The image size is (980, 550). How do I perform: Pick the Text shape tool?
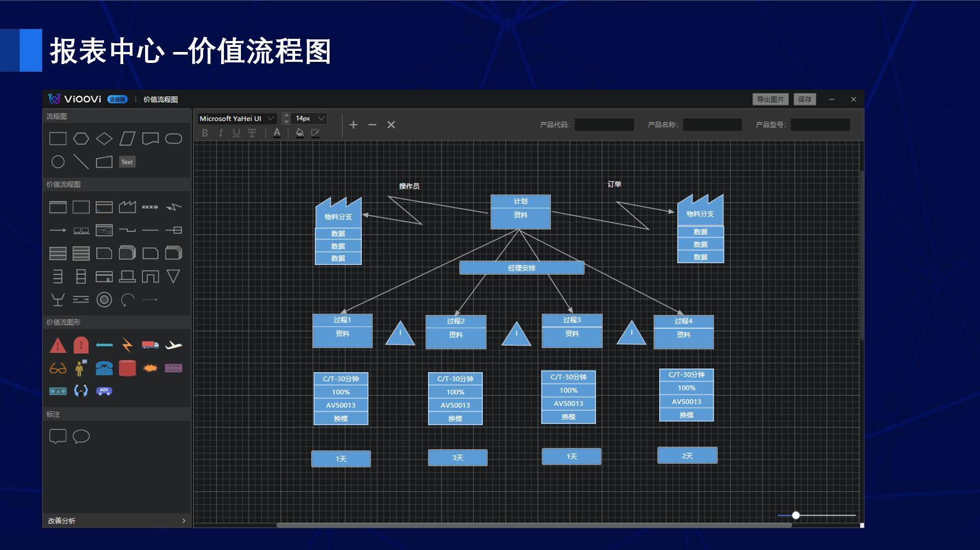click(x=127, y=162)
